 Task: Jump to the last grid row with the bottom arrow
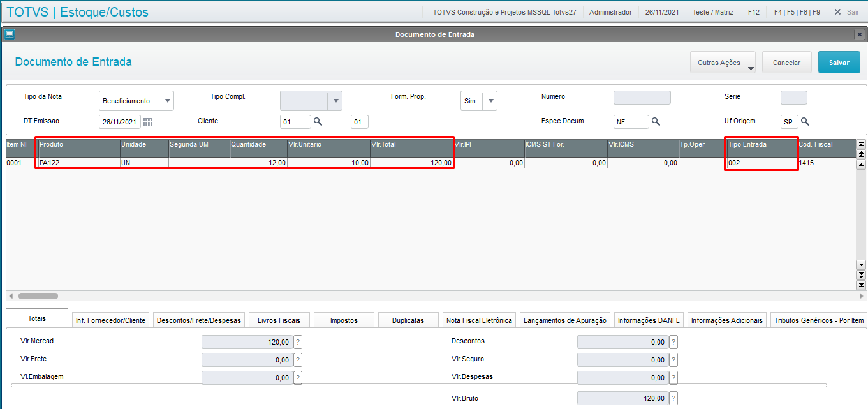click(861, 285)
